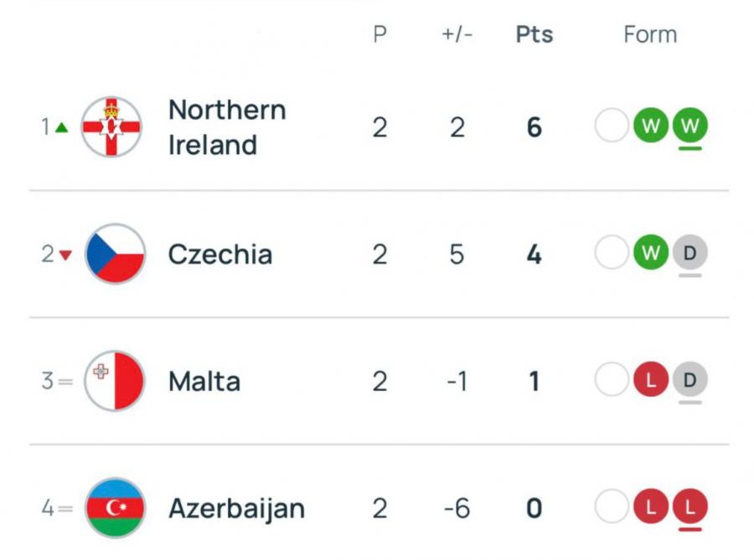
Task: Open the Czechia team name link
Action: tap(220, 254)
